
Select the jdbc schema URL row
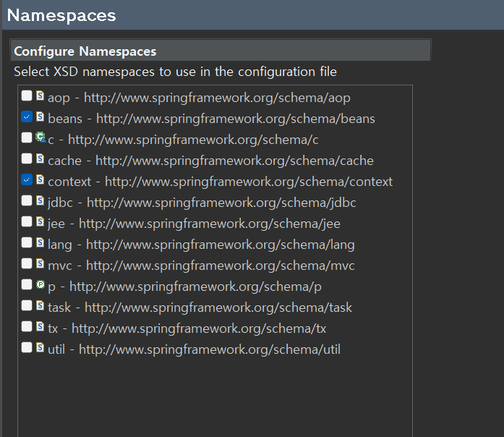202,203
